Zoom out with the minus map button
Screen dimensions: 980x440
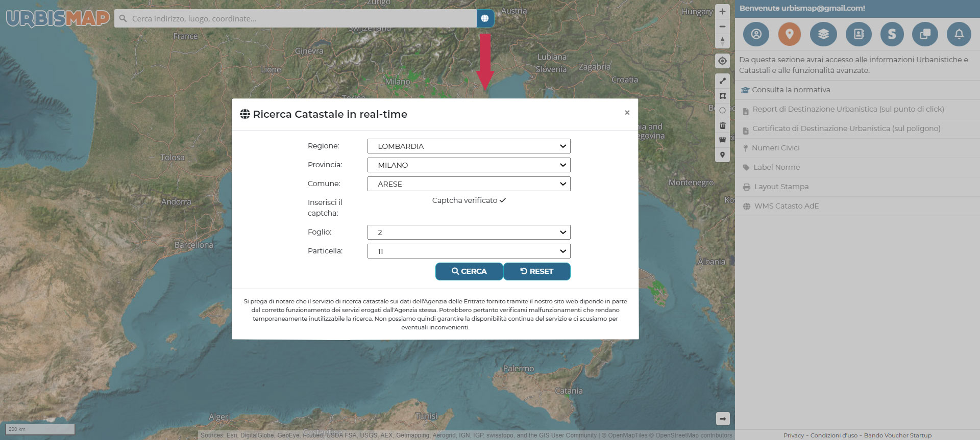click(722, 26)
